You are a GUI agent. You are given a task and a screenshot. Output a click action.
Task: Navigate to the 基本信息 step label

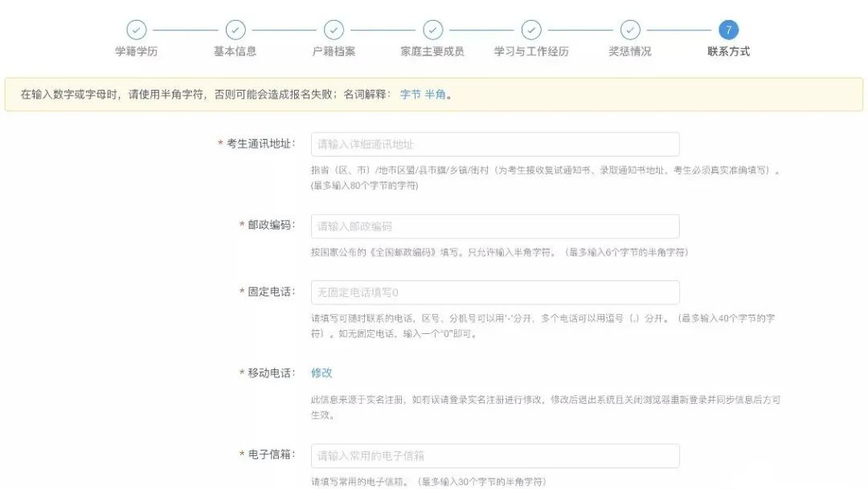[235, 50]
